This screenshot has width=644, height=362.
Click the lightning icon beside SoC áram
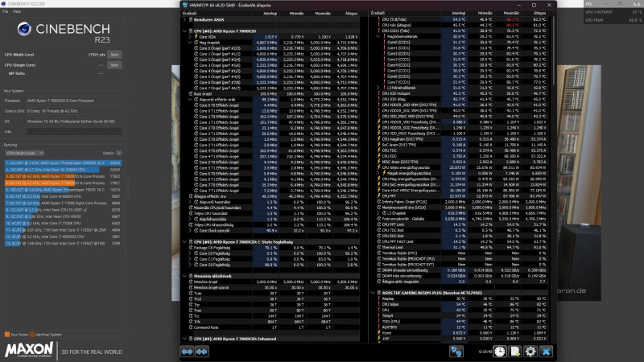[378, 145]
